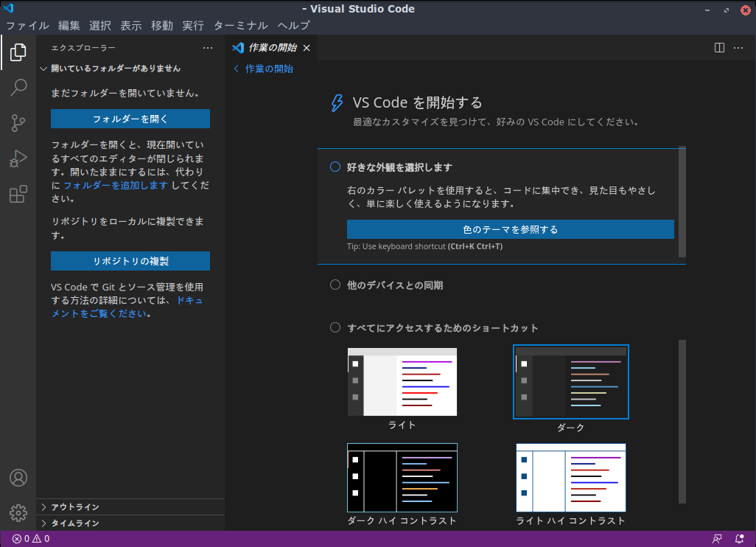
Task: Open the ターミナル menu
Action: coord(241,26)
